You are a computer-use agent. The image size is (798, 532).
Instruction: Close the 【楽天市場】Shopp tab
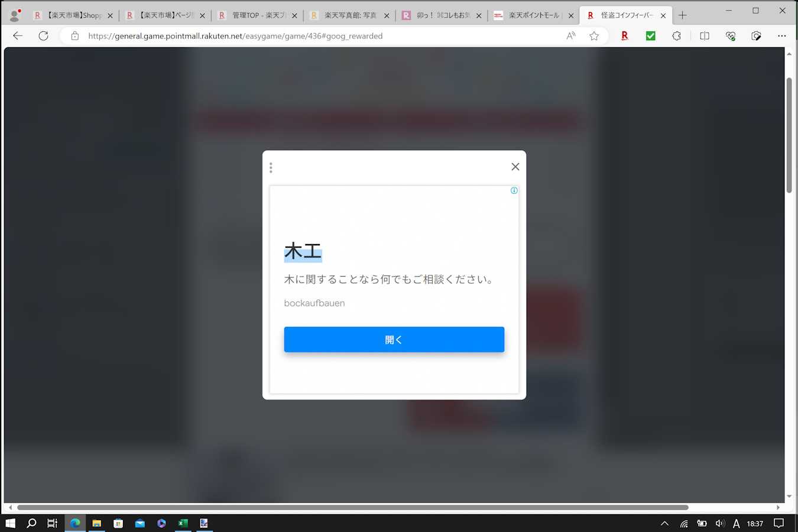coord(110,16)
